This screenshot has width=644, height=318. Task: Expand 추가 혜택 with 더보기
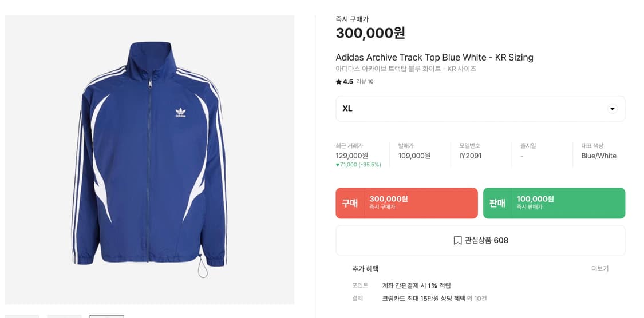pyautogui.click(x=599, y=269)
